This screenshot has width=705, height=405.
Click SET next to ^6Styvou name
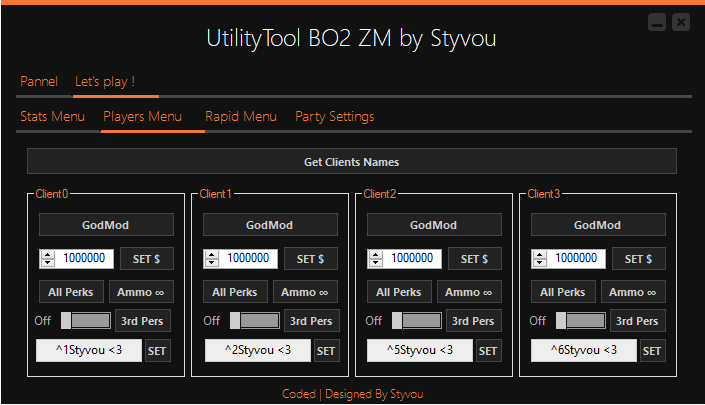[652, 351]
